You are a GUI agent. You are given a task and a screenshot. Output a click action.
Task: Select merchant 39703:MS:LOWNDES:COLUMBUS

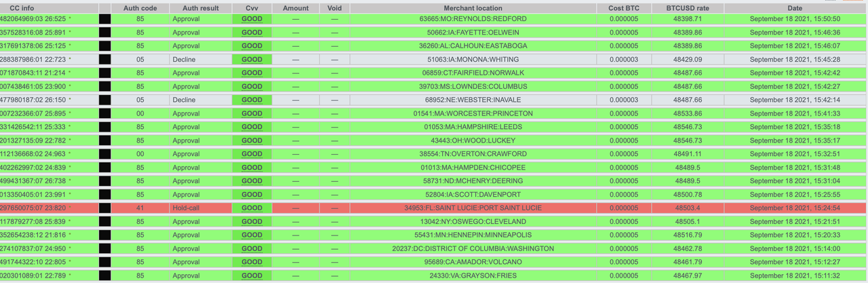click(x=473, y=86)
